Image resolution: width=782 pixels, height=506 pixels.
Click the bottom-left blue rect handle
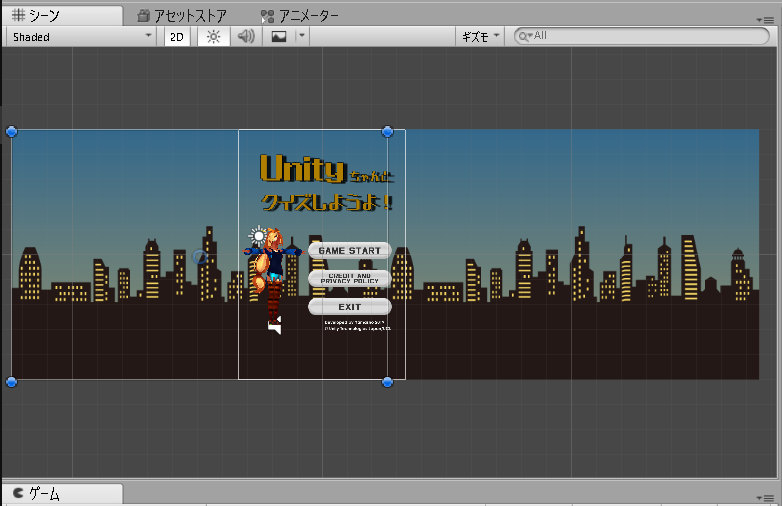[x=11, y=382]
